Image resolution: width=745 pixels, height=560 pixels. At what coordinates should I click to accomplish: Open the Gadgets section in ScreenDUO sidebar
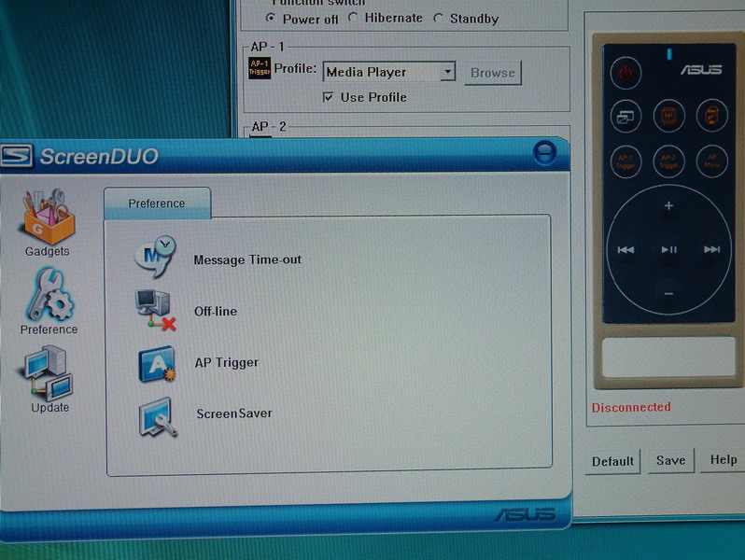click(47, 222)
